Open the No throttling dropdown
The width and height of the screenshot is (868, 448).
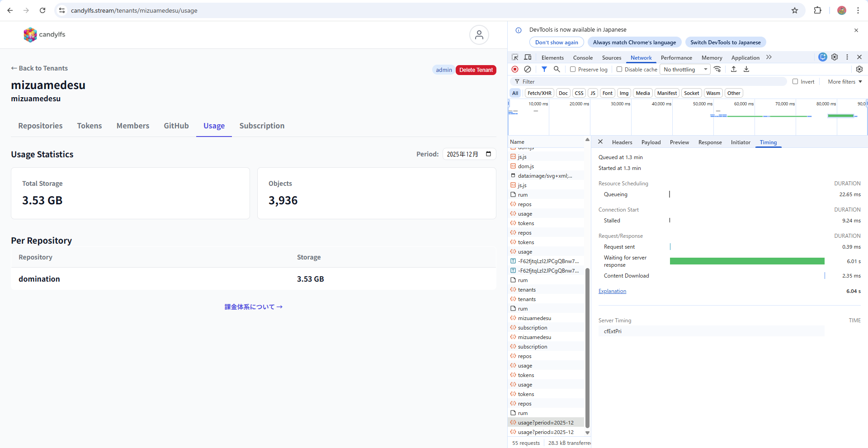[x=685, y=69]
